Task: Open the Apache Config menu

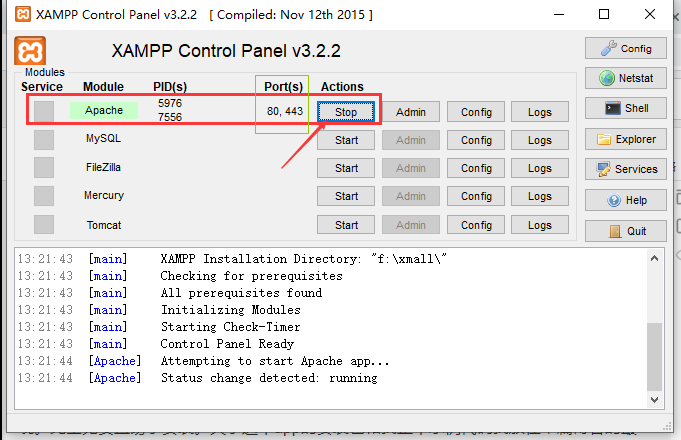Action: tap(476, 112)
